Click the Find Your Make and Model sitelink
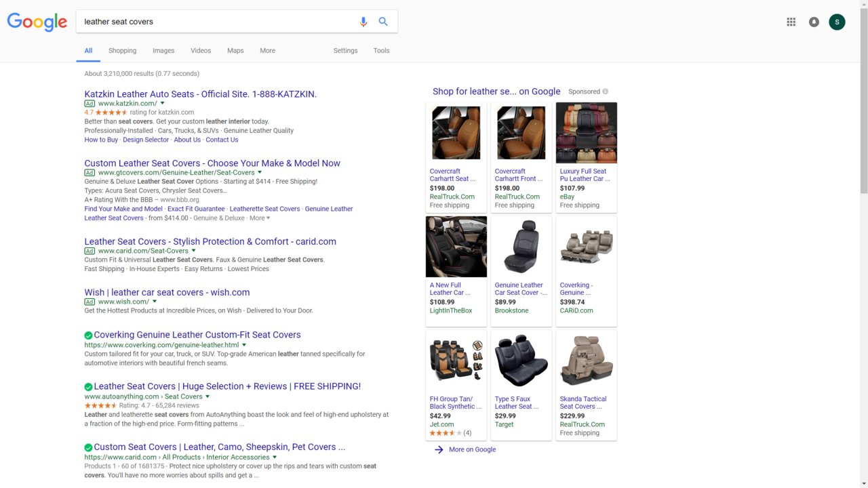 [x=123, y=209]
